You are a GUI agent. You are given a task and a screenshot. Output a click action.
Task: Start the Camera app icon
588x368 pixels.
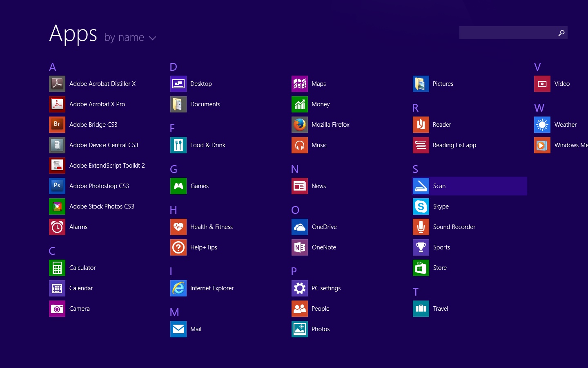click(x=57, y=309)
